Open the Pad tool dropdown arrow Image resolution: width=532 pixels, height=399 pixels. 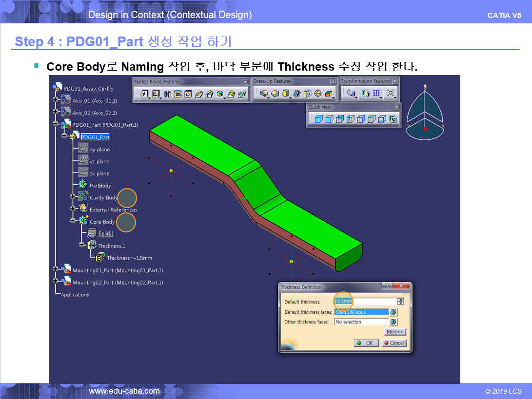[149, 97]
